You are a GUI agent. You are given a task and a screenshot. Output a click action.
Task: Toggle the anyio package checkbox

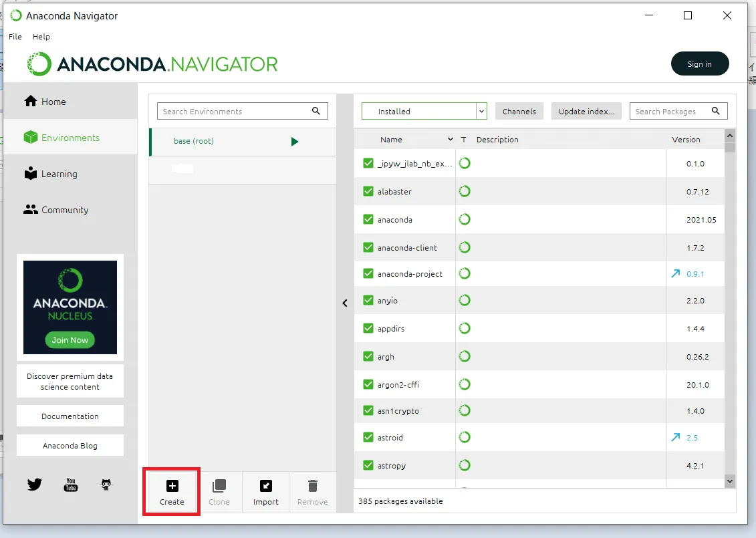(x=368, y=300)
